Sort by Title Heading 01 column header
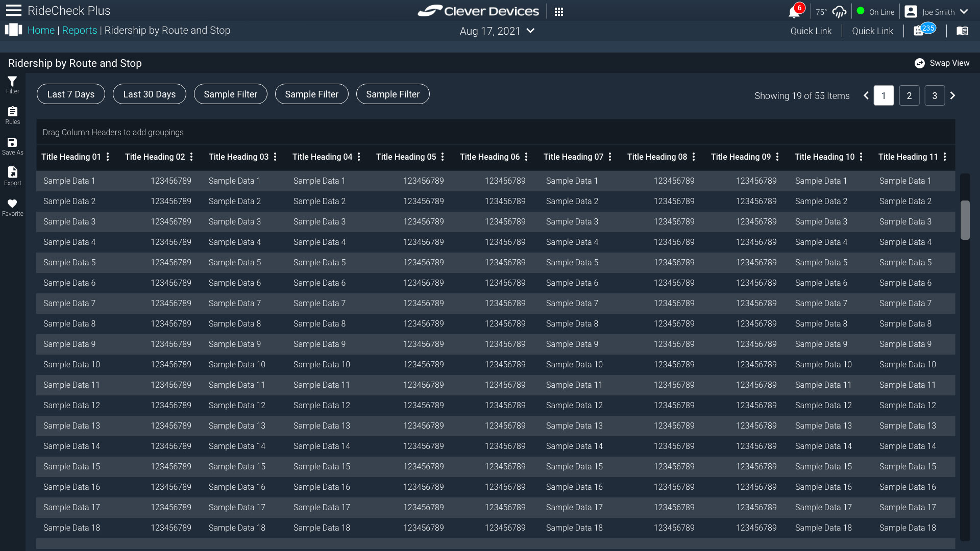This screenshot has height=551, width=980. pyautogui.click(x=71, y=157)
